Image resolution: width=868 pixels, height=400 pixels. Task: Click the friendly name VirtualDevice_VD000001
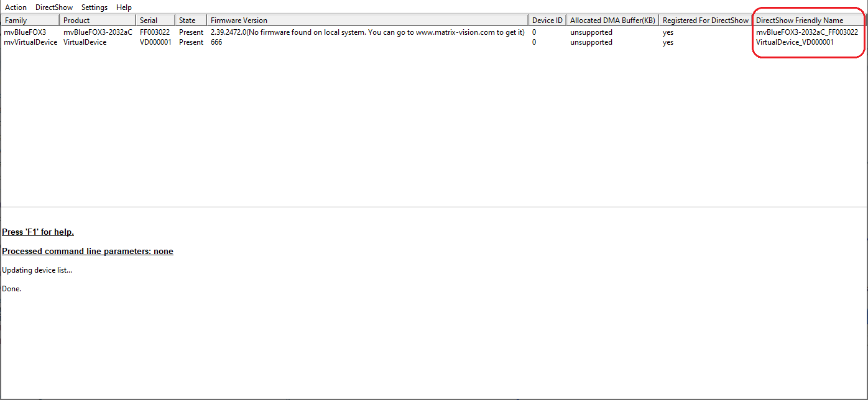[x=795, y=42]
